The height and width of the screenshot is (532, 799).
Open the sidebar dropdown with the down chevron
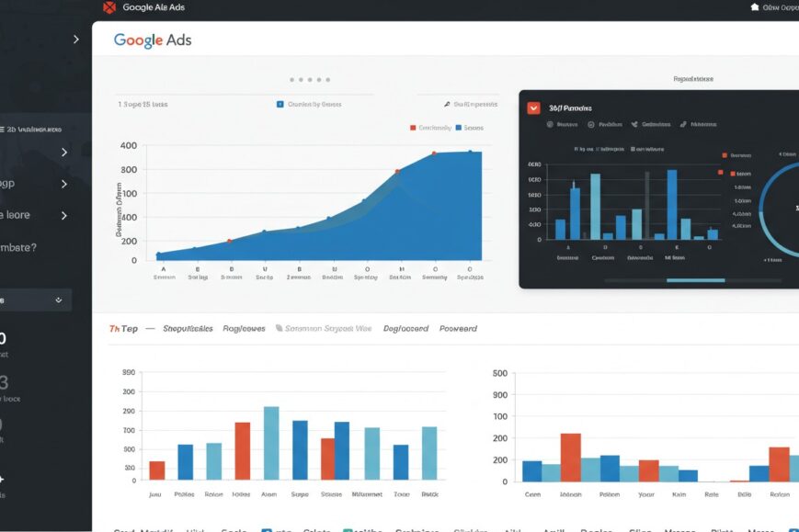35,300
